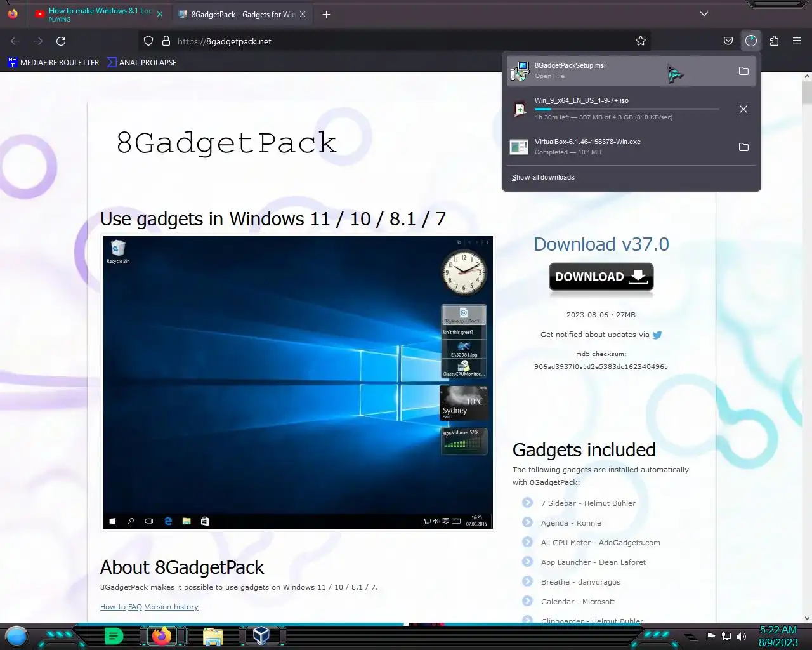This screenshot has height=650, width=812.
Task: Click the network tray icon
Action: pos(726,636)
